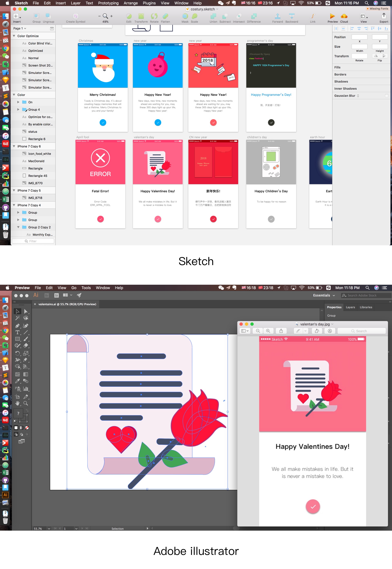Image resolution: width=392 pixels, height=569 pixels.
Task: Toggle the Gaussian Blur checkbox
Action: [x=386, y=96]
